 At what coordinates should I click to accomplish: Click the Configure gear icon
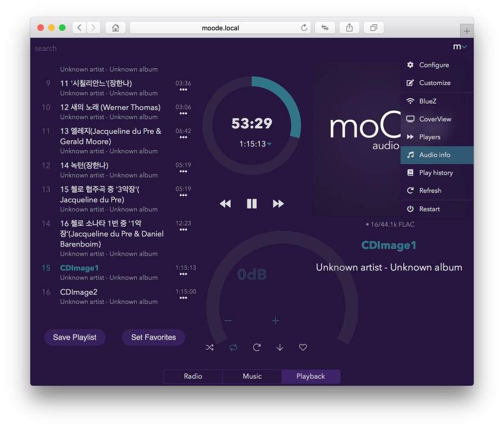[x=410, y=64]
